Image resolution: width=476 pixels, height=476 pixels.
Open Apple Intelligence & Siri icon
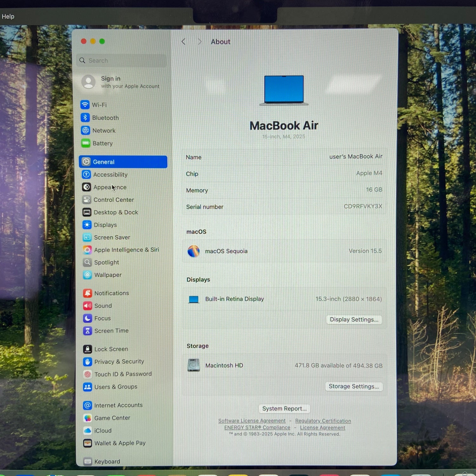tap(87, 250)
